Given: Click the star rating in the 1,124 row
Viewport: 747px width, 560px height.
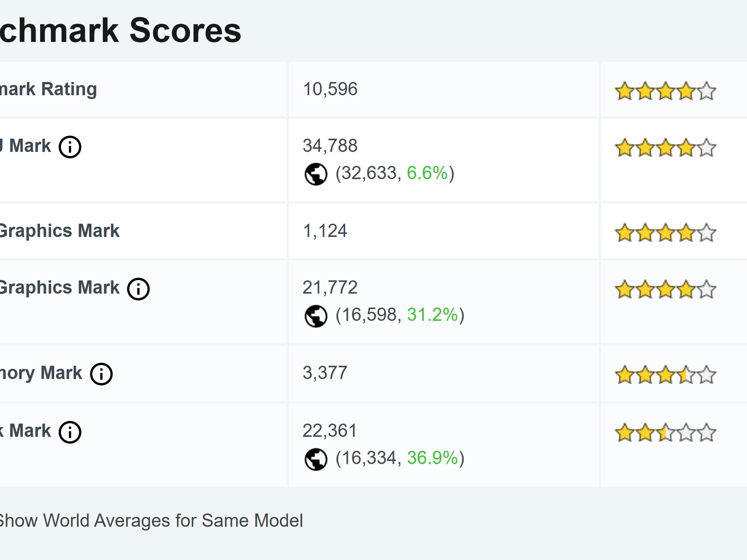Looking at the screenshot, I should pyautogui.click(x=666, y=233).
